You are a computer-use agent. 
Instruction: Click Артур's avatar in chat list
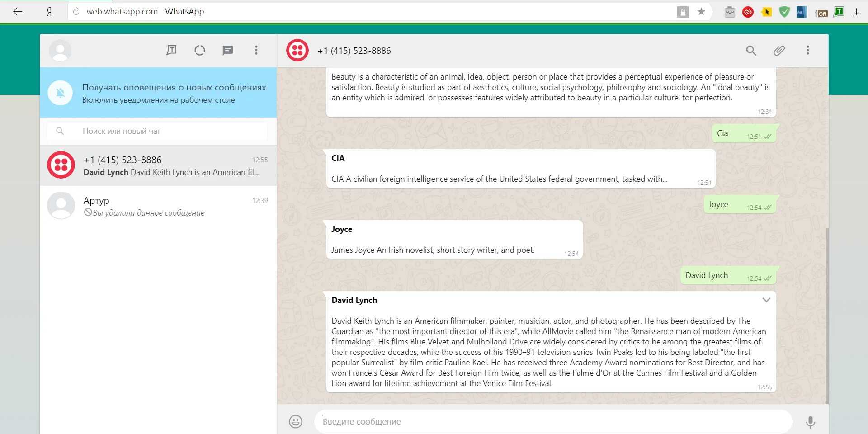click(61, 206)
